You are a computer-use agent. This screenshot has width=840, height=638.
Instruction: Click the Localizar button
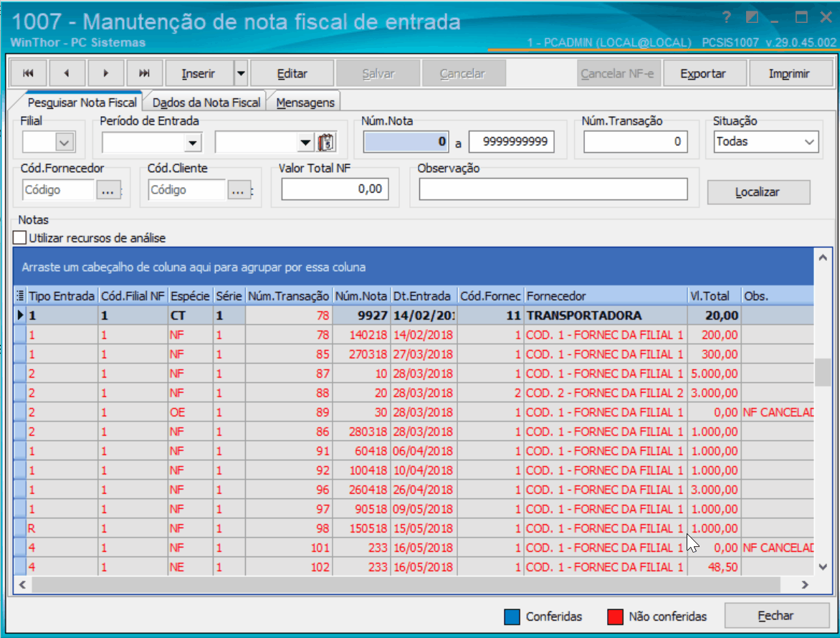click(758, 192)
